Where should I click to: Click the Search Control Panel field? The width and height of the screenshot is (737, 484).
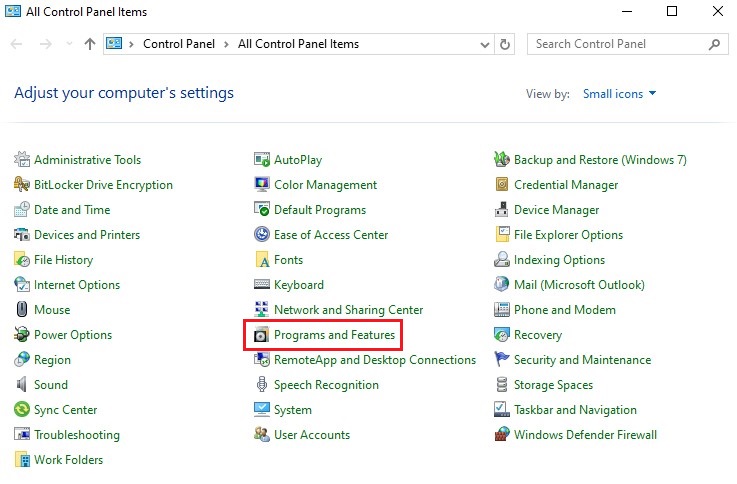pos(627,44)
